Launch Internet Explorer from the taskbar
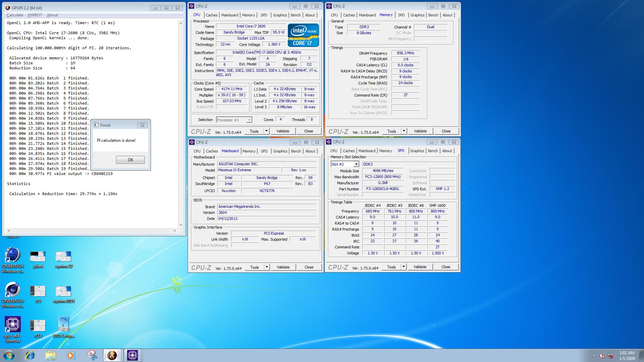 (30, 355)
